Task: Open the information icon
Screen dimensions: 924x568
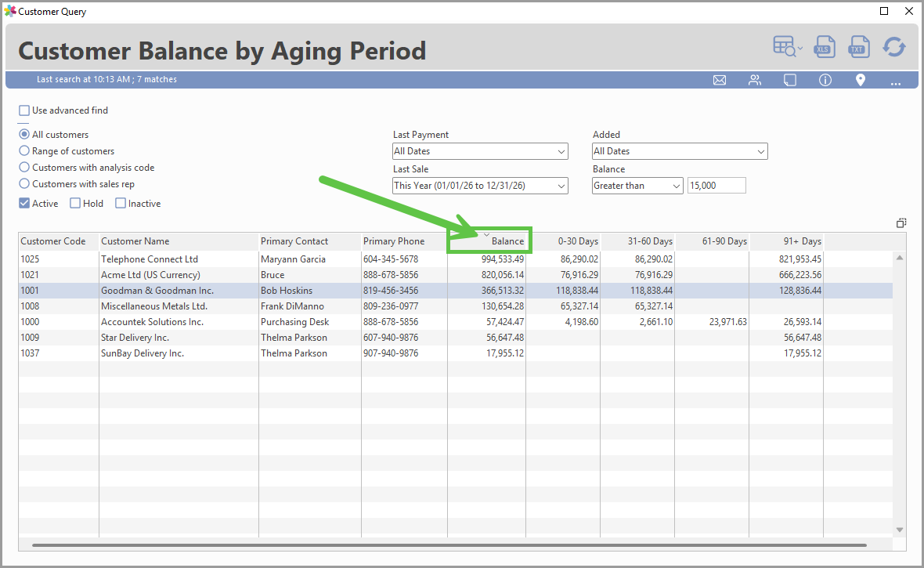Action: tap(825, 80)
